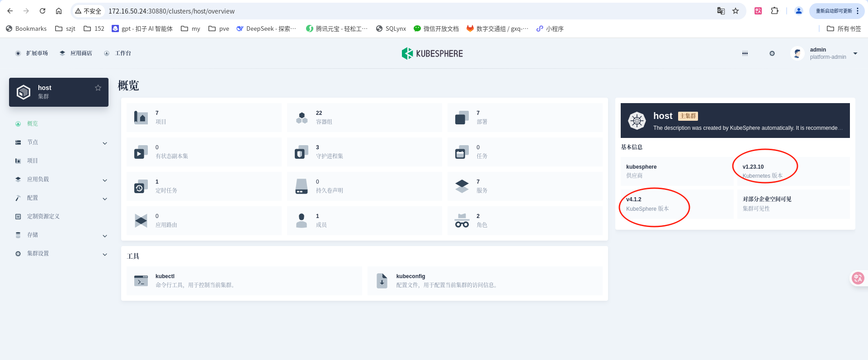Open the 服务 services card icon
The width and height of the screenshot is (868, 360).
click(x=462, y=186)
